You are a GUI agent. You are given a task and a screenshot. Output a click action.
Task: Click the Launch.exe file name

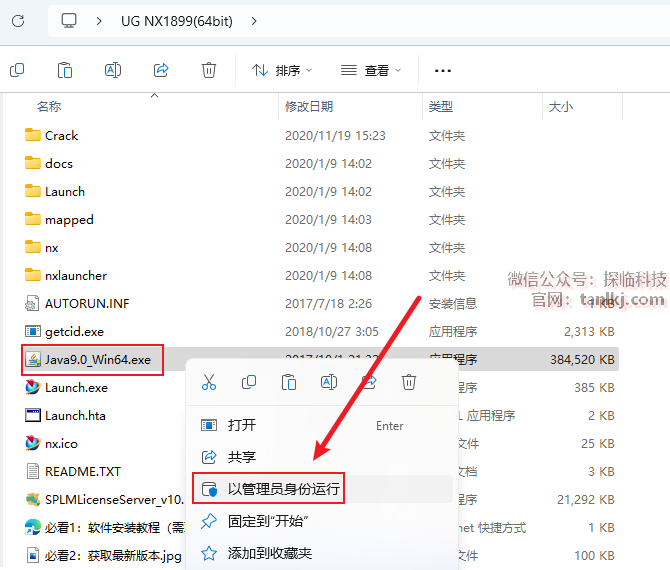point(76,388)
